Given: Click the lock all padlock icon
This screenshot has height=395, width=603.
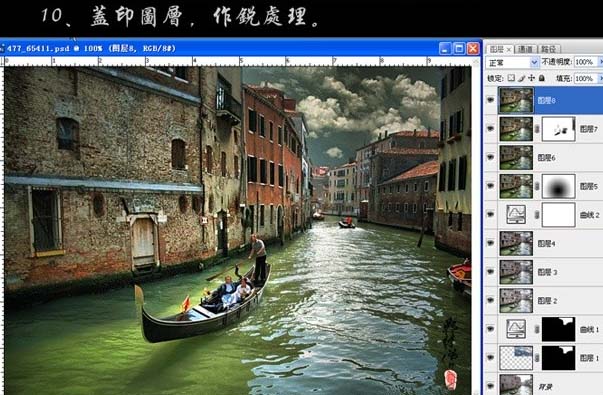Looking at the screenshot, I should [x=542, y=78].
